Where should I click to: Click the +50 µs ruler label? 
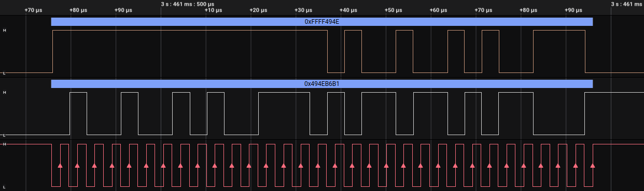click(393, 10)
